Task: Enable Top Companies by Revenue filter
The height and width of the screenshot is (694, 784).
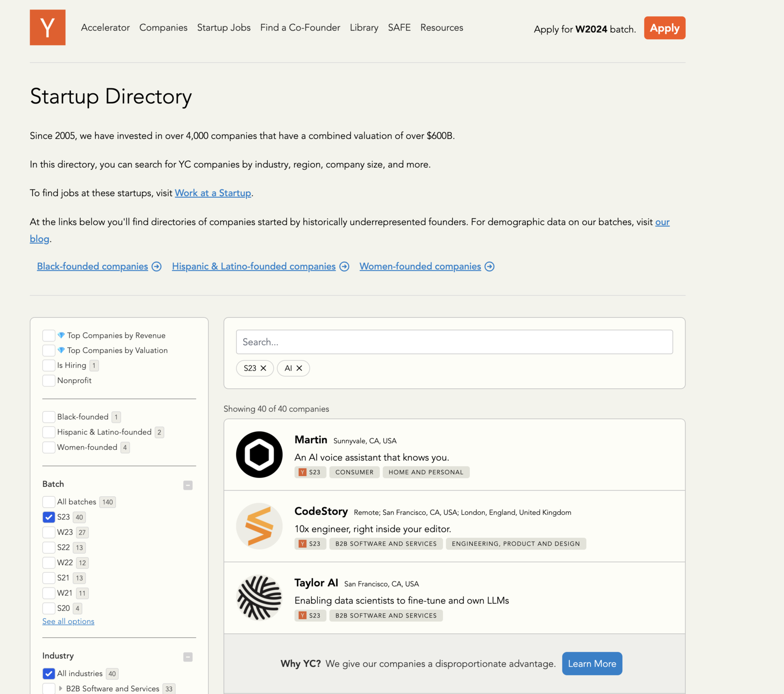Action: click(x=49, y=336)
